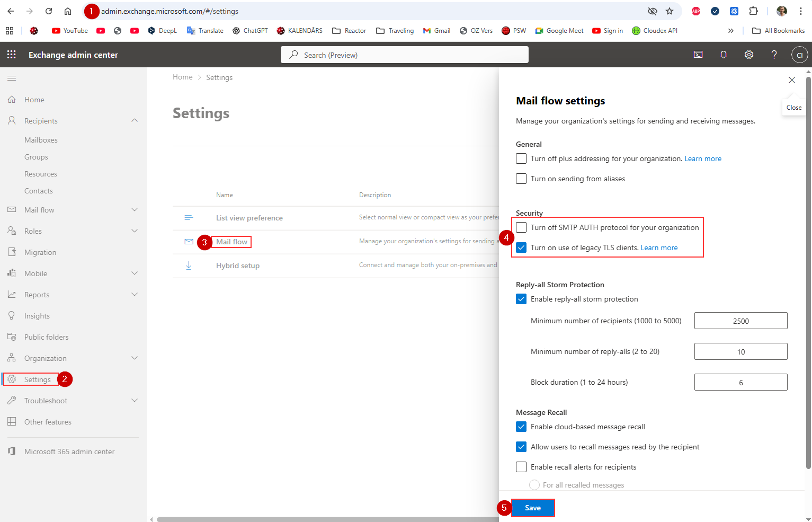Uncheck Enable reply-all storm protection
This screenshot has width=812, height=522.
(521, 299)
